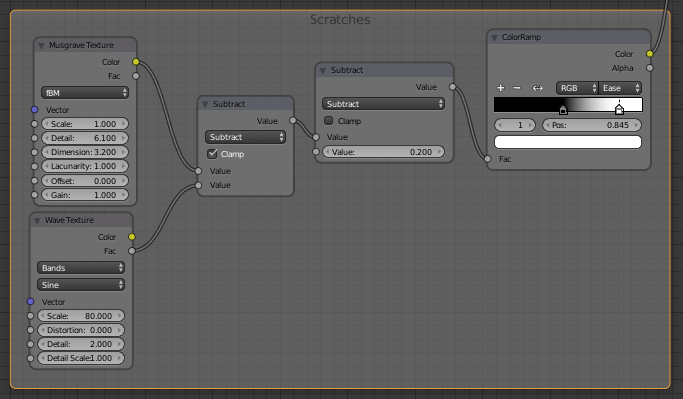Viewport: 683px width, 399px height.
Task: Select the white color stop handle
Action: pyautogui.click(x=619, y=109)
